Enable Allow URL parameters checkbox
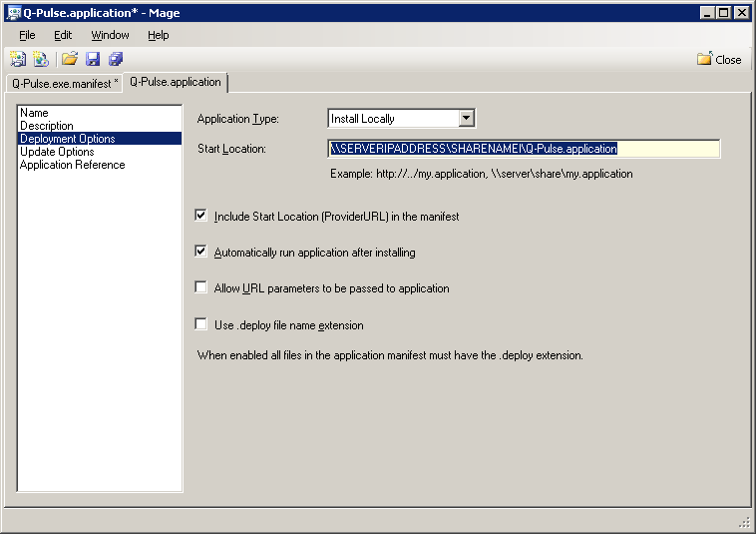 201,287
